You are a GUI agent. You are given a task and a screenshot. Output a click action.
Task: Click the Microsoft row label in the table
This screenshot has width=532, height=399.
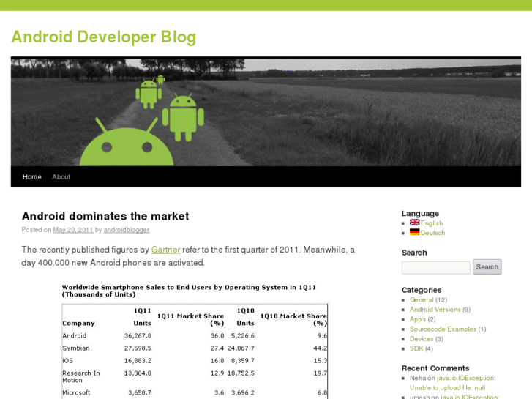tap(76, 393)
